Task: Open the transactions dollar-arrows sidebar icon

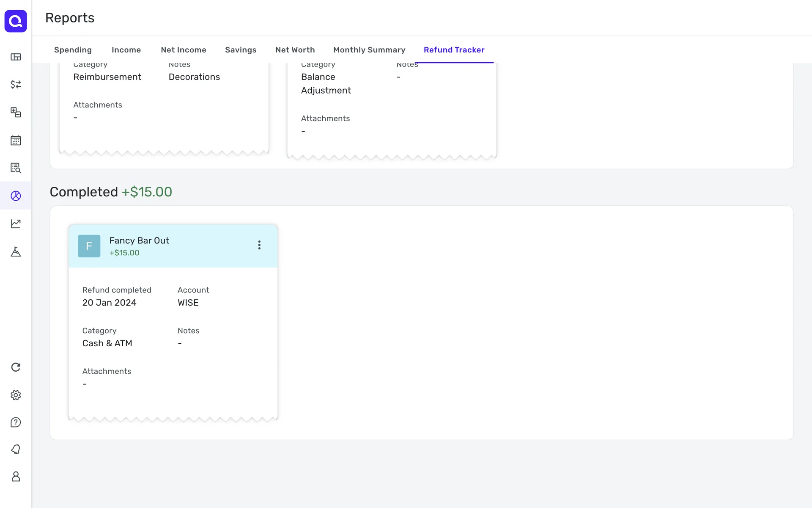Action: (x=16, y=84)
